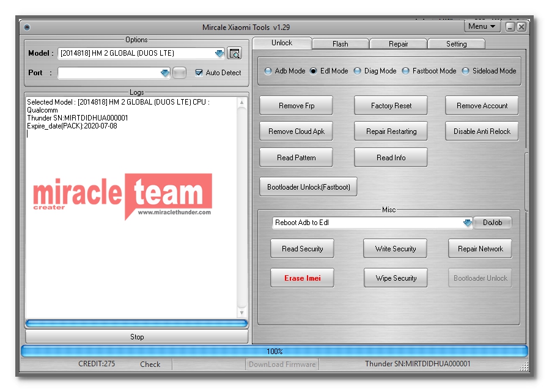The image size is (549, 392).
Task: Click the small blue progress bar under Logs
Action: (x=136, y=324)
